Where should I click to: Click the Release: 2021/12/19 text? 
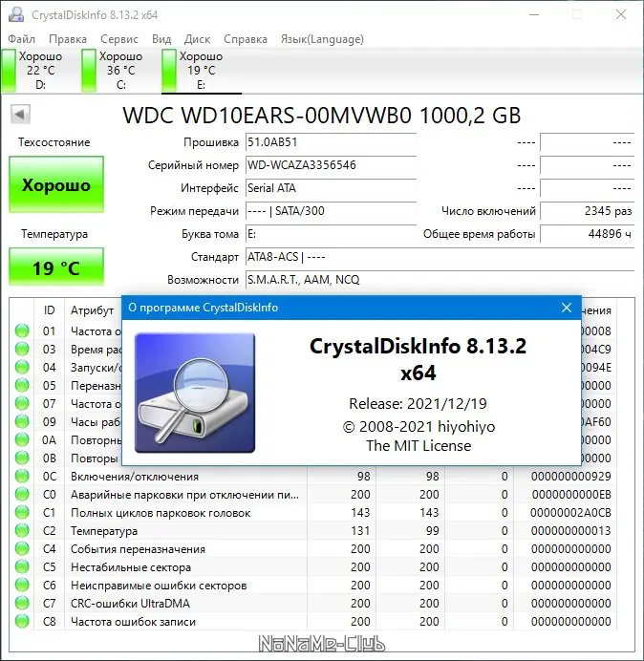pos(418,404)
